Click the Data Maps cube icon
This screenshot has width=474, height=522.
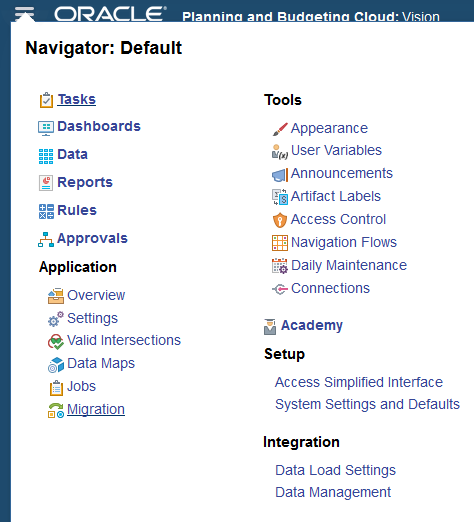[56, 365]
